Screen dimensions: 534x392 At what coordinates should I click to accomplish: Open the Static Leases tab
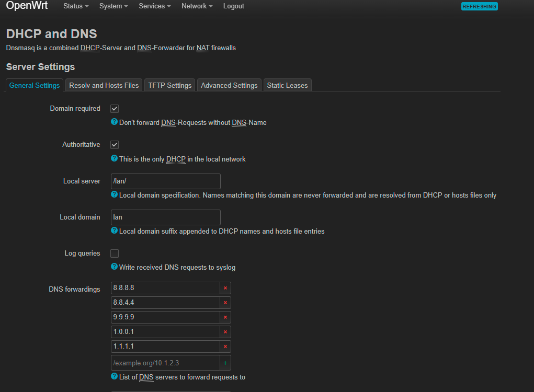(x=287, y=85)
